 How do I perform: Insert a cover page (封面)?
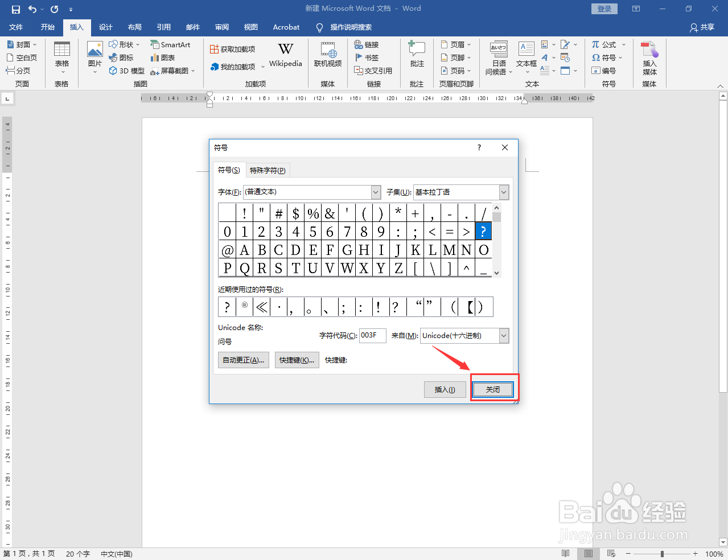pos(22,44)
